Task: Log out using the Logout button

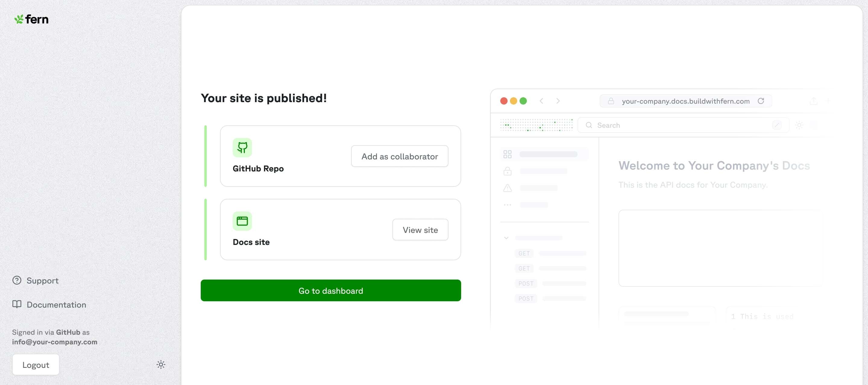Action: (36, 365)
